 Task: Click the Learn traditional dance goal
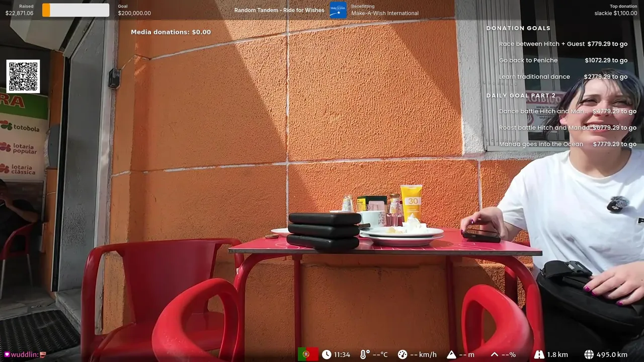(x=534, y=77)
